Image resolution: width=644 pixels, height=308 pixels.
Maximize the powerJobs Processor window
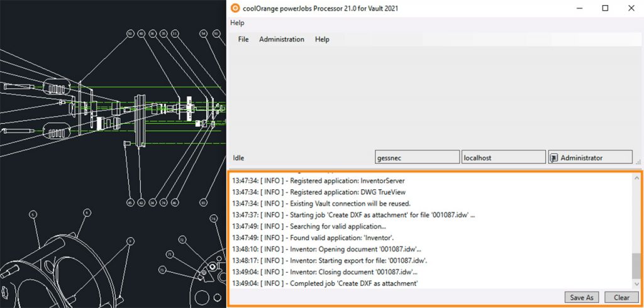[x=605, y=8]
